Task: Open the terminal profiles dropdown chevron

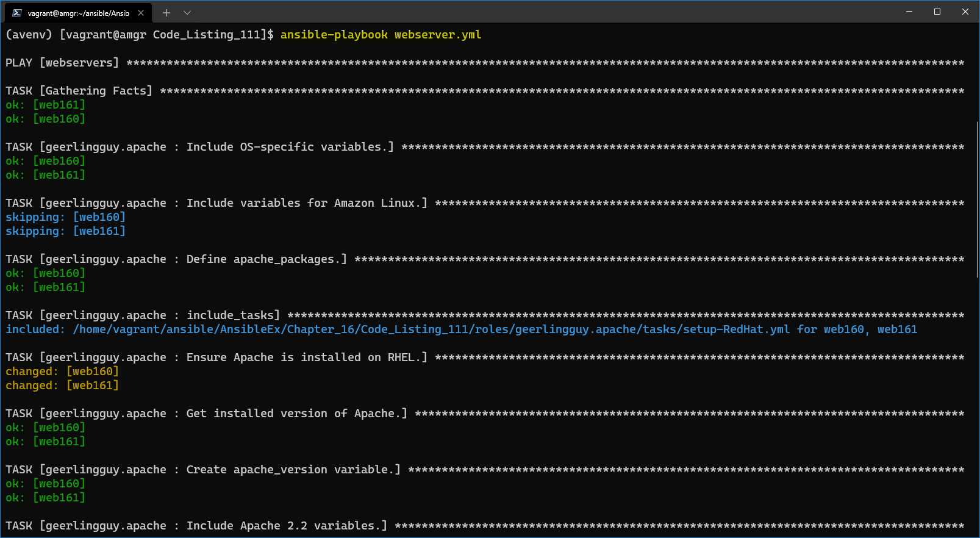Action: (x=187, y=13)
